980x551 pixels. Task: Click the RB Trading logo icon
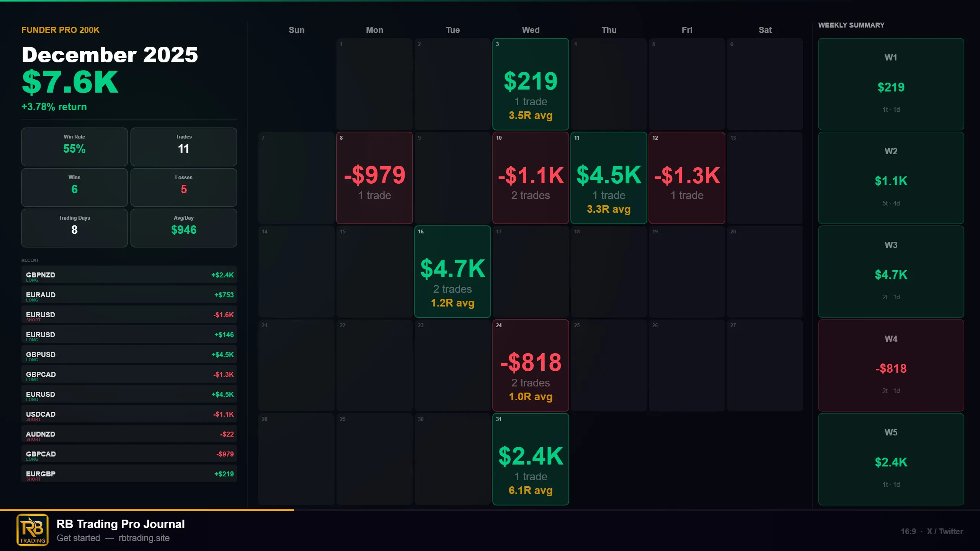tap(33, 530)
